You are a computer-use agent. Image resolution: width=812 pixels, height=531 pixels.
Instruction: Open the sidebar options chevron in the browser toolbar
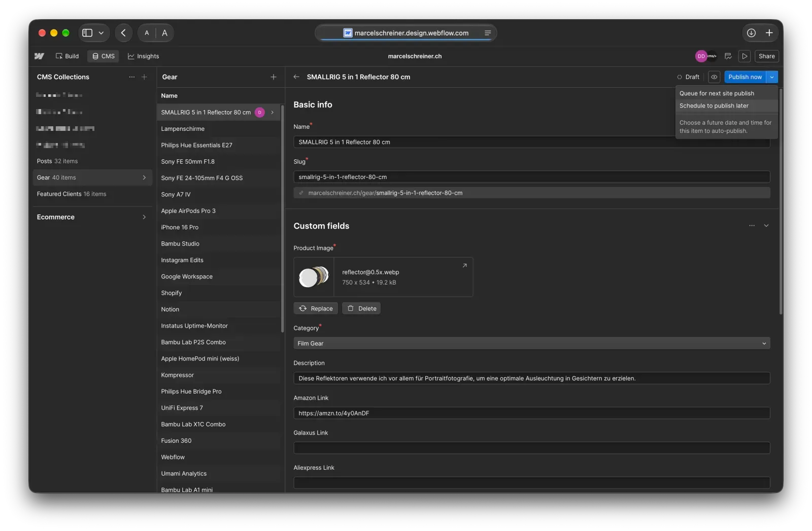(101, 33)
